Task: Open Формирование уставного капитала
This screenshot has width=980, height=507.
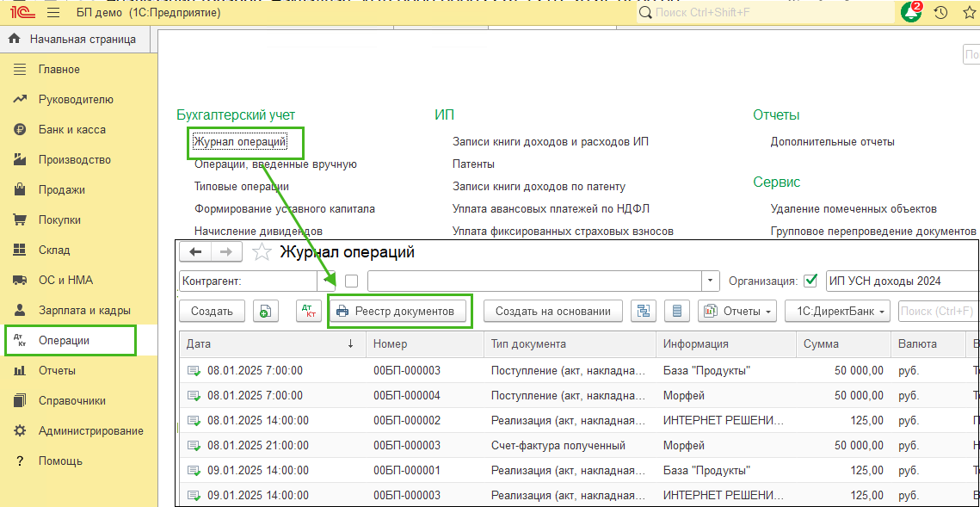Action: tap(285, 209)
